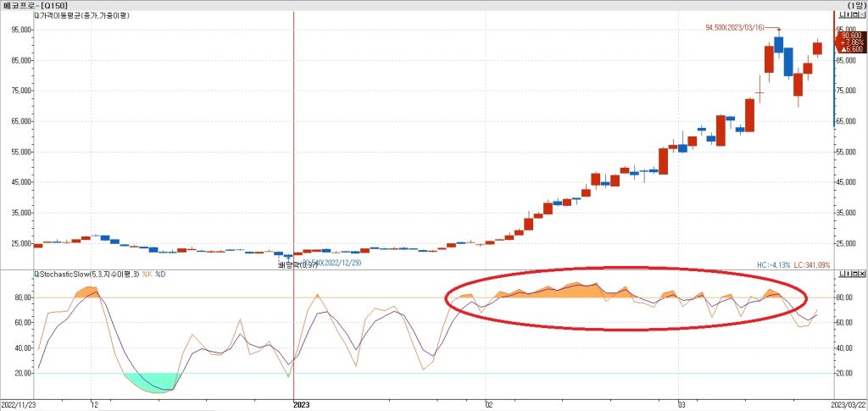The image size is (868, 411).
Task: Maximize the Stochastic Slow indicator panel
Action: point(854,274)
